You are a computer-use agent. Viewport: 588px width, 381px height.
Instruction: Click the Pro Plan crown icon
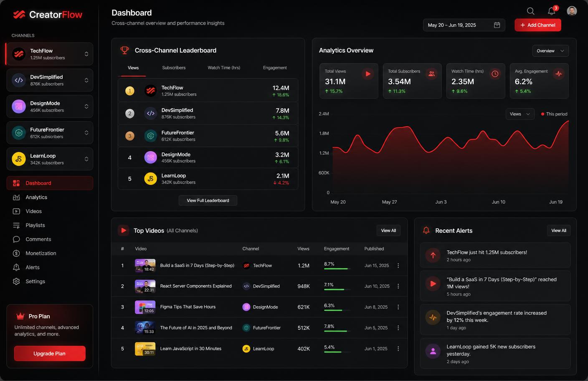[20, 316]
